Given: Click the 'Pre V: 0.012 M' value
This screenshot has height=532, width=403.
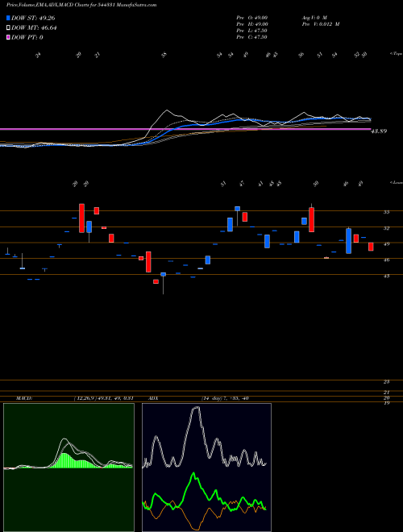Looking at the screenshot, I should coord(320,24).
